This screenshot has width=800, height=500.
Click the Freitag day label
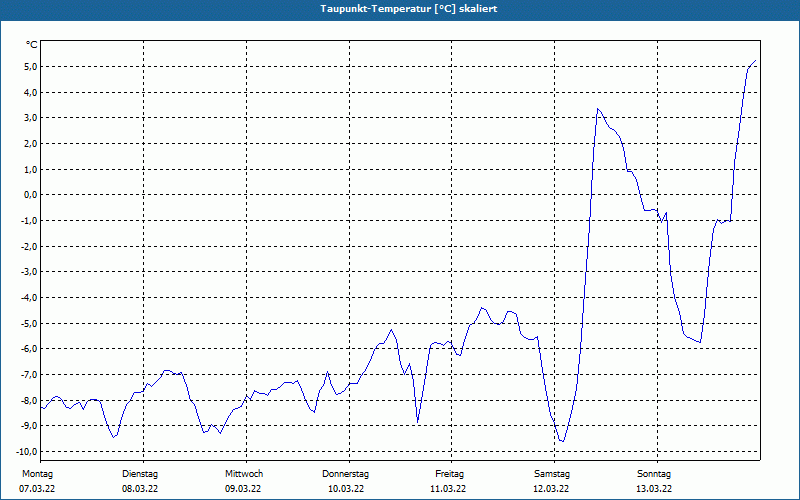click(x=449, y=474)
